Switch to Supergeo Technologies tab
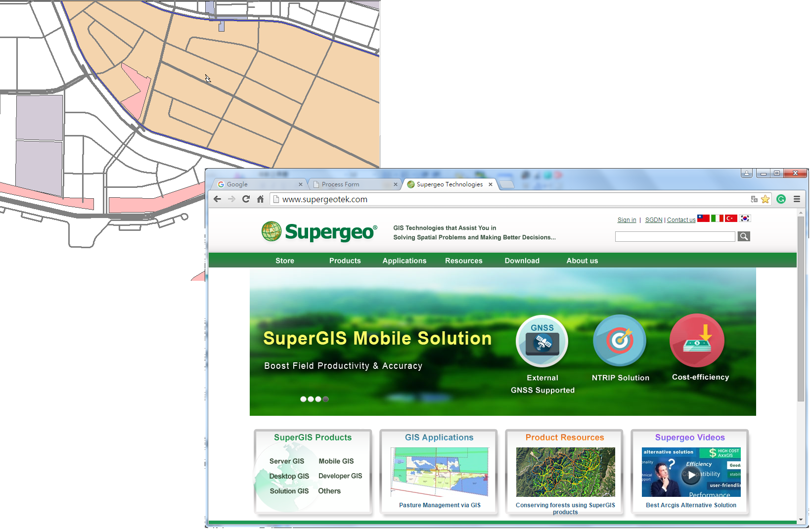Screen dimensions: 812x529 point(450,184)
